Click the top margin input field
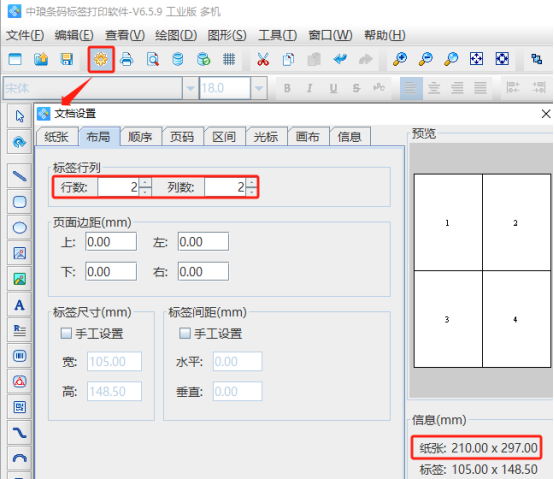Viewport: 554px width, 479px height. tap(111, 242)
